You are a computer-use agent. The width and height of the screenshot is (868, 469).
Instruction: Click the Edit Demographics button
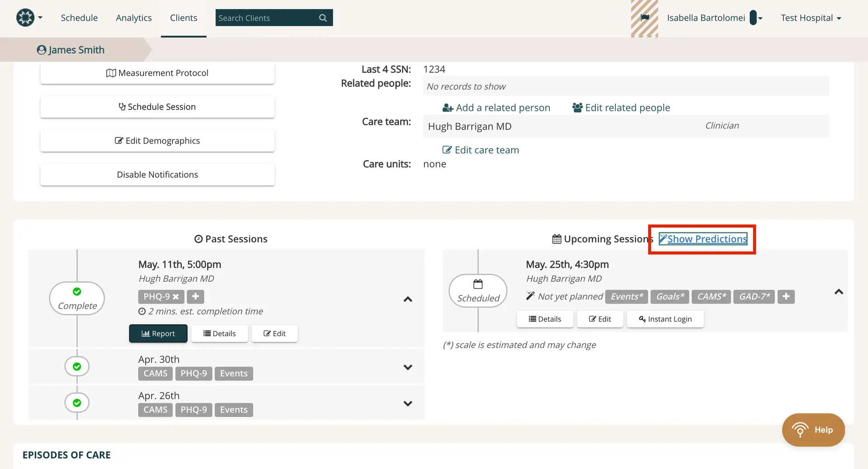(157, 141)
